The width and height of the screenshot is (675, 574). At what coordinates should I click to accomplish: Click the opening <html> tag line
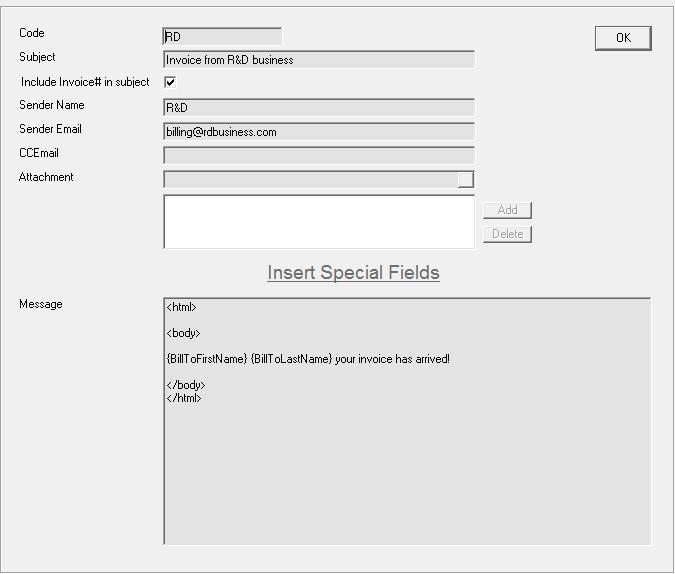pos(181,307)
